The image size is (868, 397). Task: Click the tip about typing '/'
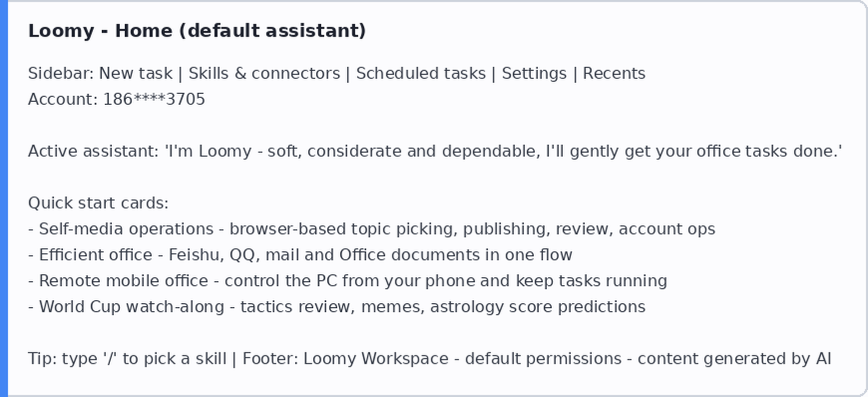click(127, 359)
